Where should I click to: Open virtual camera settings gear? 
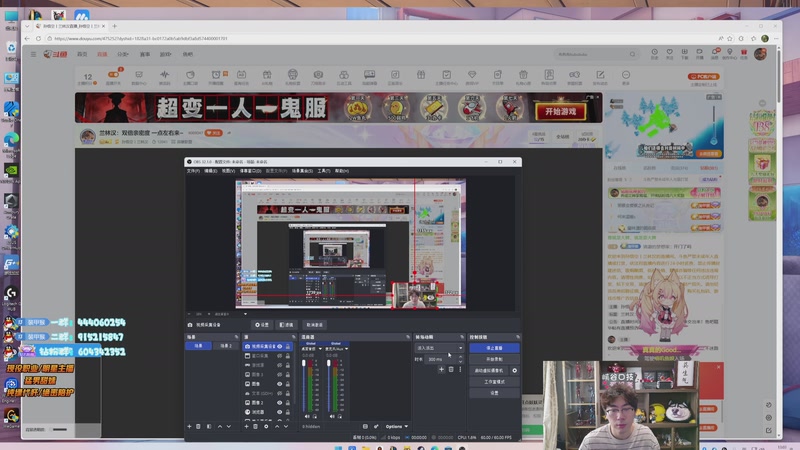pyautogui.click(x=514, y=370)
